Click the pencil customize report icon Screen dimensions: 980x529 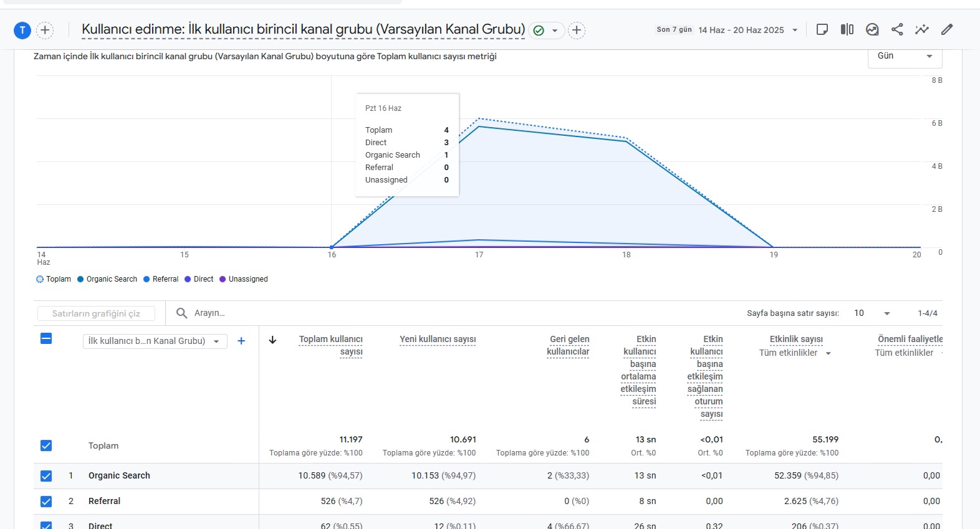coord(947,29)
